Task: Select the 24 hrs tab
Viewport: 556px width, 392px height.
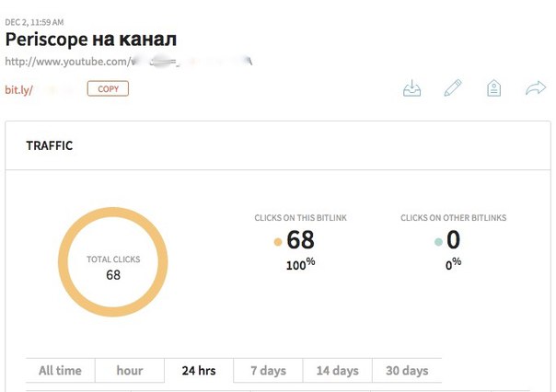Action: coord(199,371)
